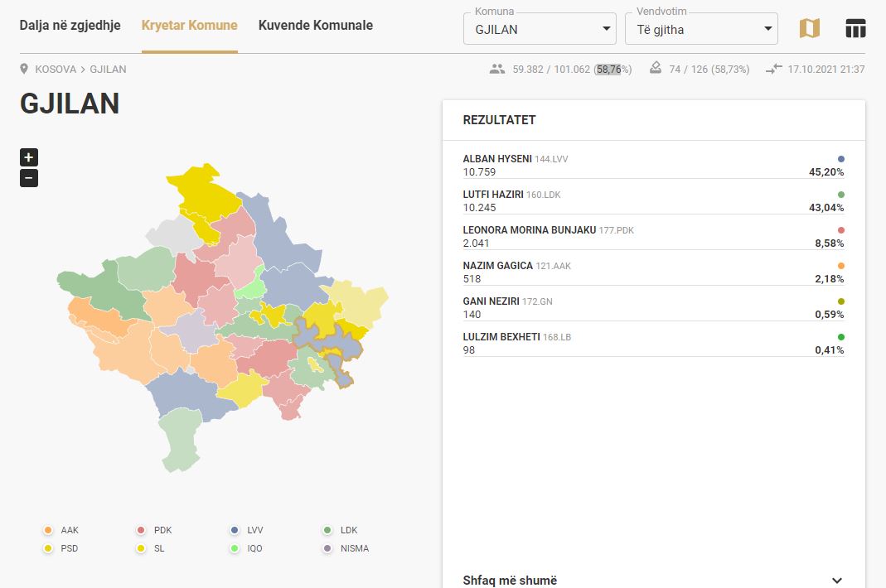Select candidate Alban Hyseni result row
Image resolution: width=886 pixels, height=588 pixels.
click(x=653, y=165)
